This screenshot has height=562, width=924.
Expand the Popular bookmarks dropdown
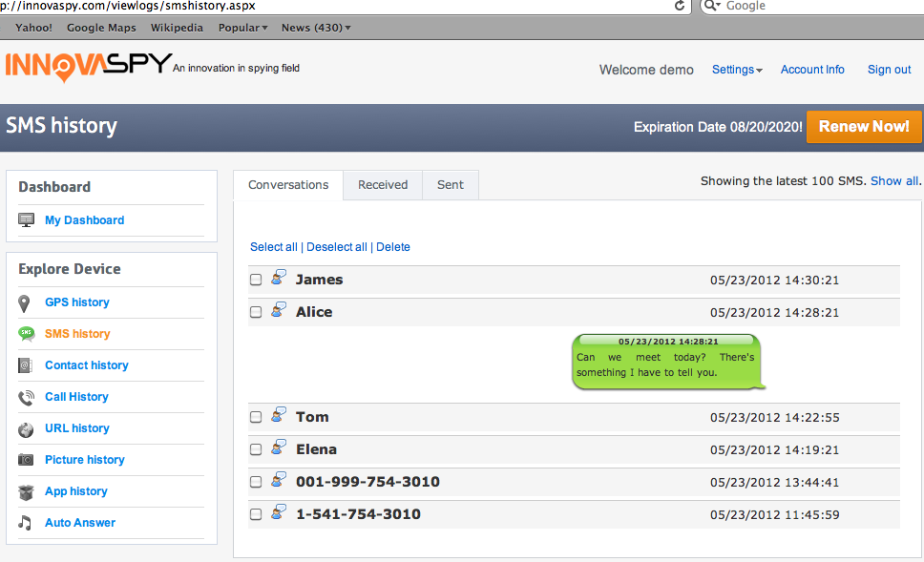click(x=242, y=28)
